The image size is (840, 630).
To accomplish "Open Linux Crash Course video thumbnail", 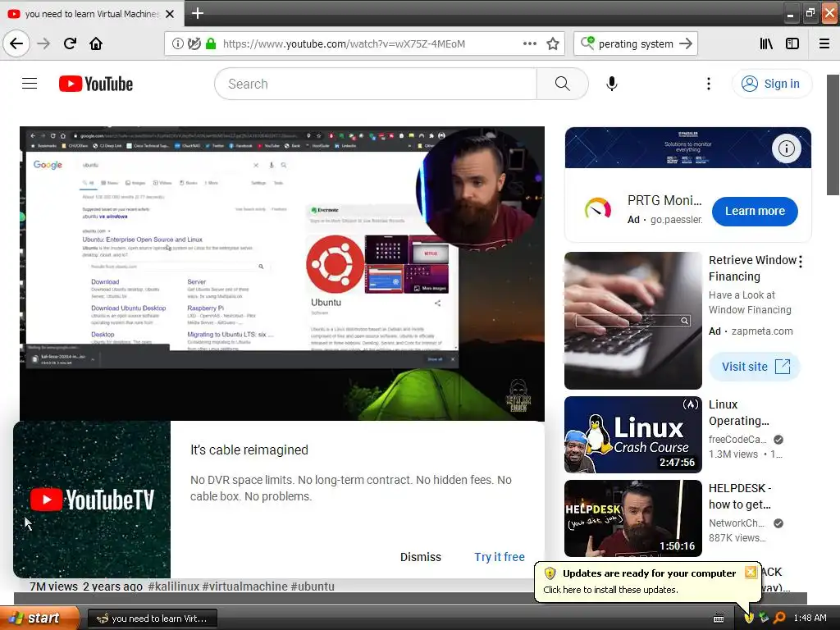I will [632, 435].
